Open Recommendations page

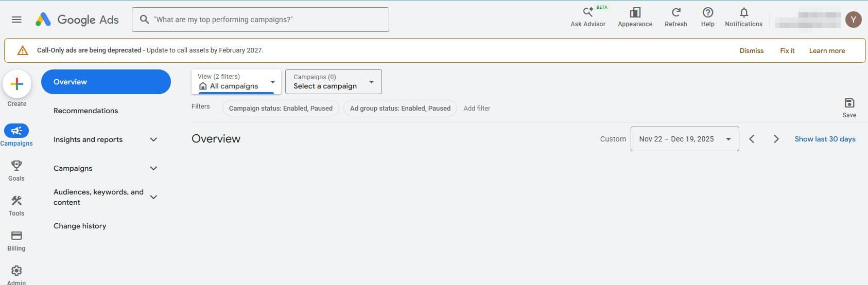(85, 111)
